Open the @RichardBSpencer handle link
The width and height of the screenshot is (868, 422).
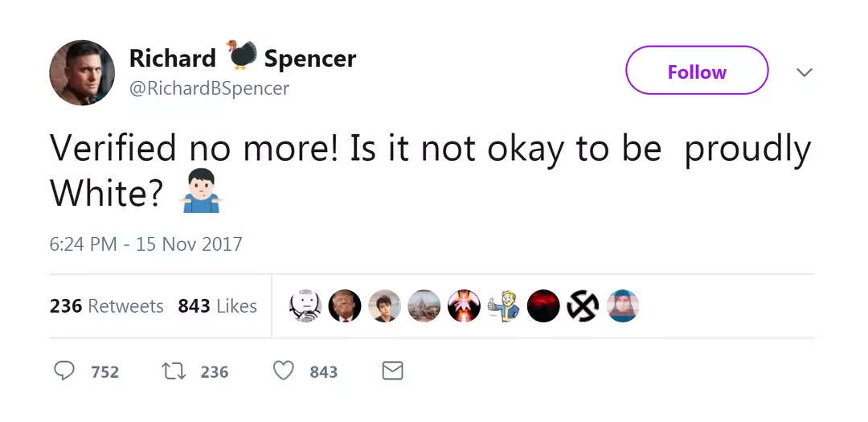click(209, 88)
